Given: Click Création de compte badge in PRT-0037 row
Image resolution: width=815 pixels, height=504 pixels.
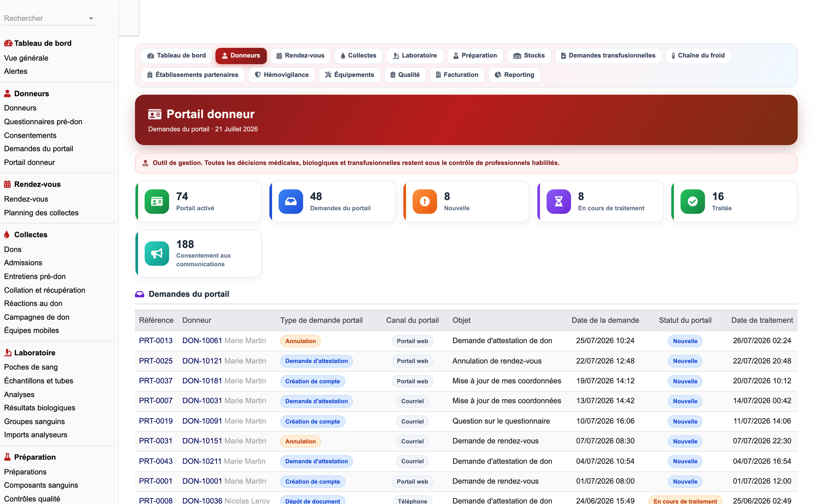Looking at the screenshot, I should click(312, 381).
